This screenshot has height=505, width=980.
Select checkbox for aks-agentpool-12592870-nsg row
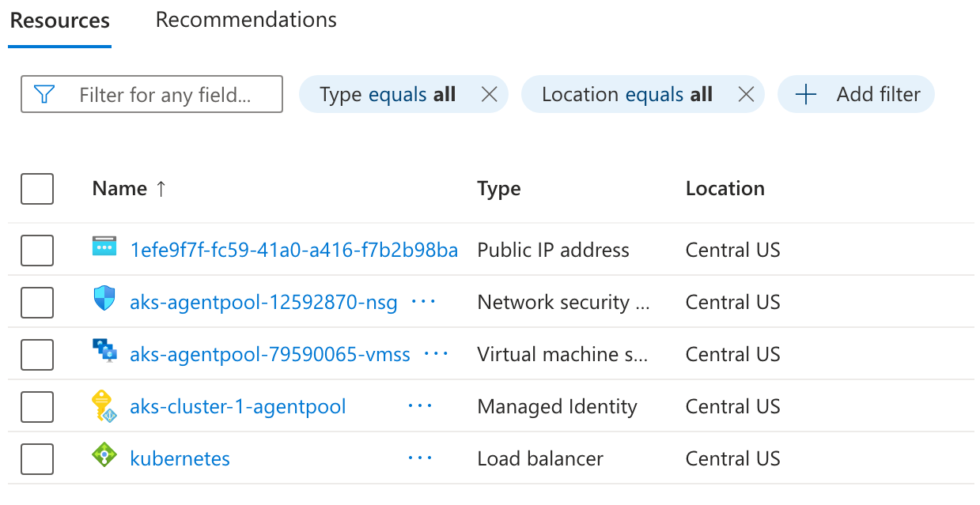point(37,303)
